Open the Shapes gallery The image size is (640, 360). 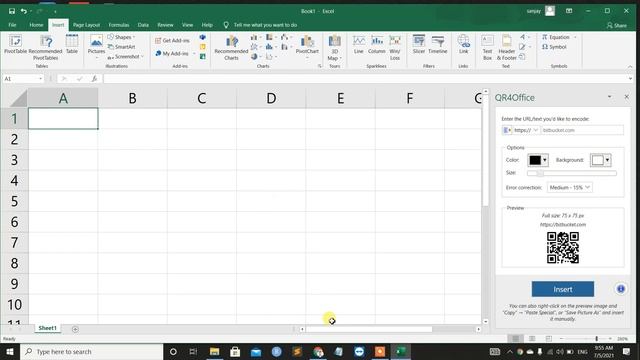tap(121, 37)
